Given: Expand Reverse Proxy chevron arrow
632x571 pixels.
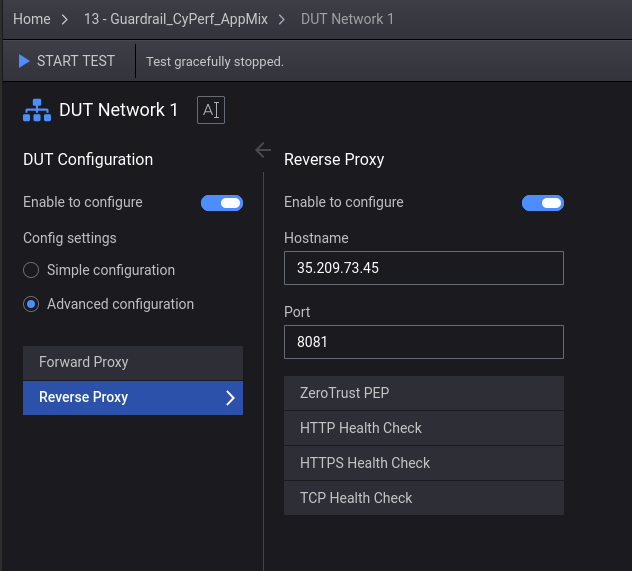Looking at the screenshot, I should pyautogui.click(x=230, y=398).
